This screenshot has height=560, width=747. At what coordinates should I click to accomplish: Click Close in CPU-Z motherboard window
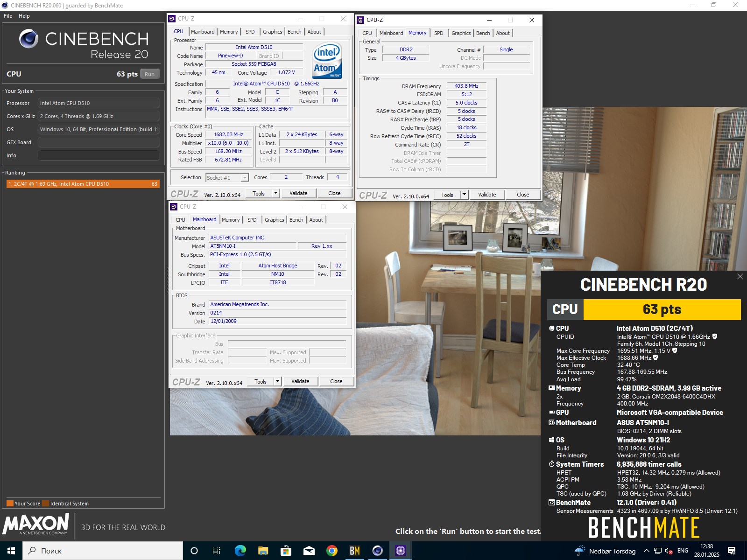tap(336, 381)
